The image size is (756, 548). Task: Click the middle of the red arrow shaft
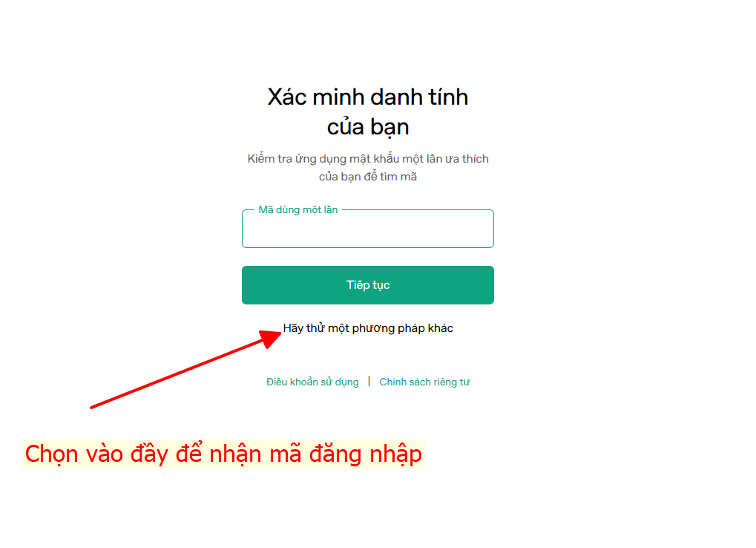click(x=178, y=374)
